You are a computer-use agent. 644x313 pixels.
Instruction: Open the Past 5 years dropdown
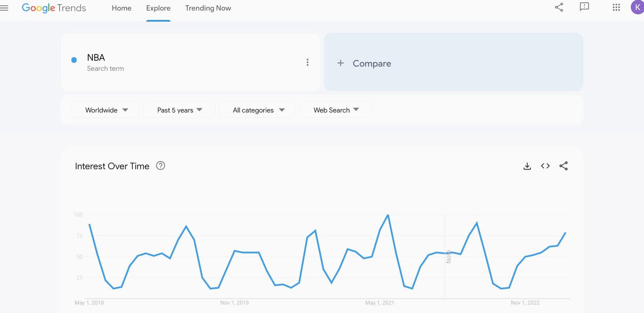(x=180, y=110)
